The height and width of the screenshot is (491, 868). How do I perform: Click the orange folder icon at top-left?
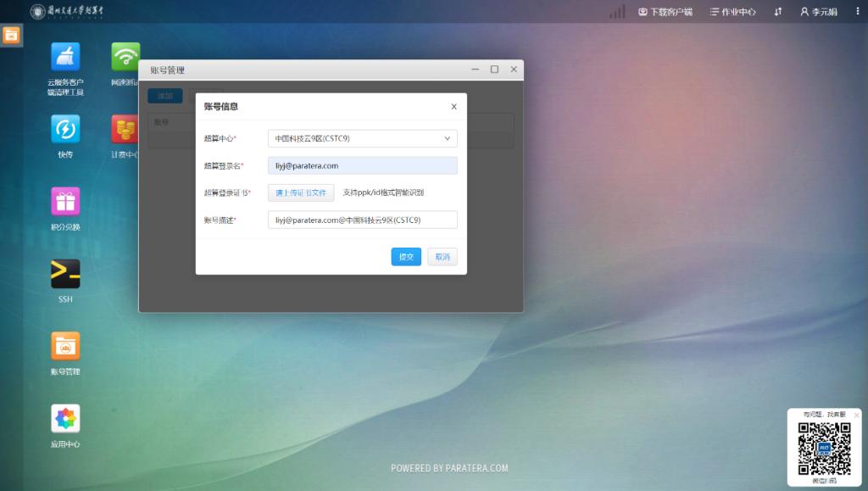pos(11,35)
